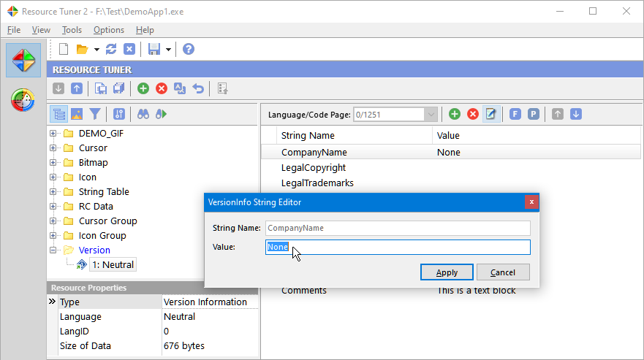Click the blue Close file X icon
This screenshot has height=360, width=644.
[x=129, y=49]
